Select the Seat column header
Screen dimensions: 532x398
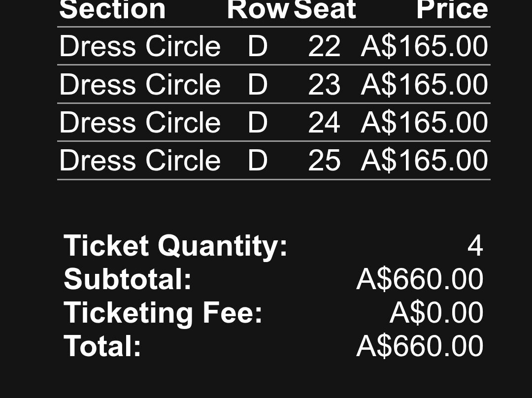pyautogui.click(x=325, y=10)
